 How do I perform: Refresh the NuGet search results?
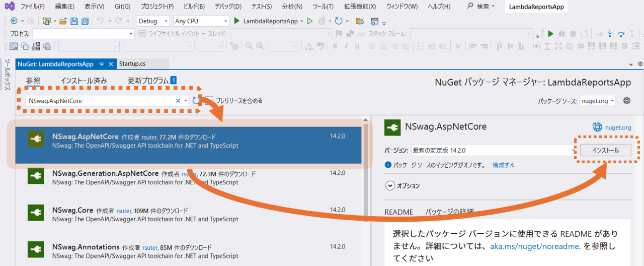(196, 101)
